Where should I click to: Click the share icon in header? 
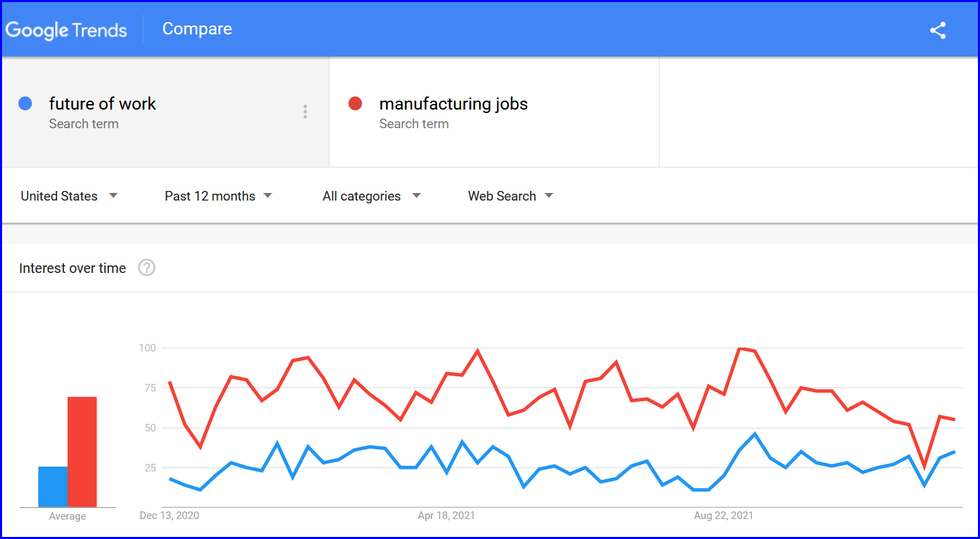click(x=937, y=30)
